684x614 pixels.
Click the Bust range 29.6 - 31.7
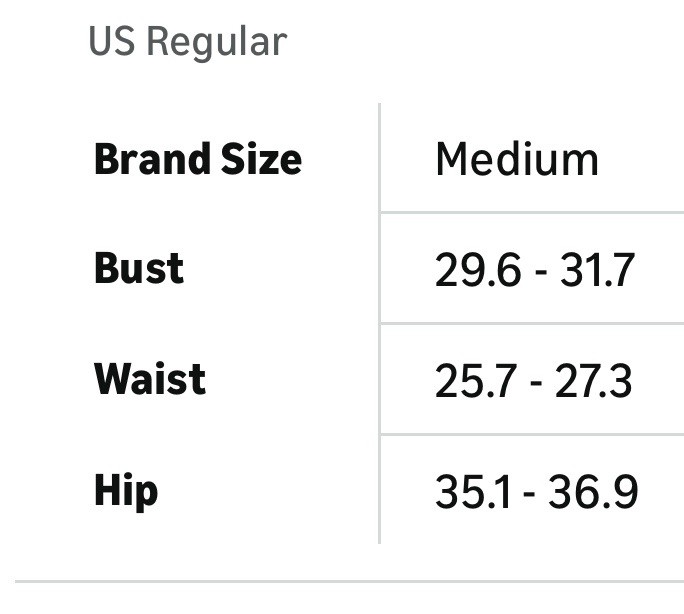pyautogui.click(x=535, y=270)
